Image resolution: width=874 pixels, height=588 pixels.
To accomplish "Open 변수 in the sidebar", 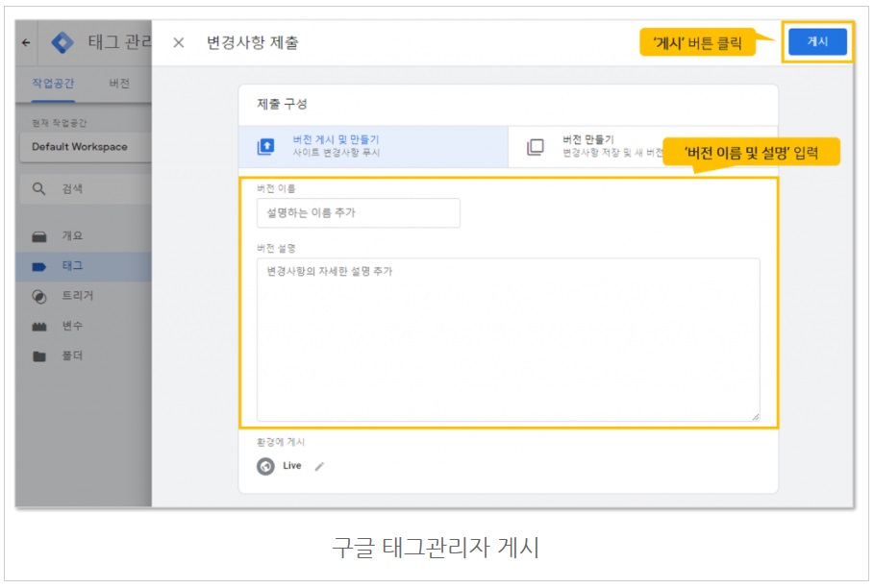I will pyautogui.click(x=84, y=327).
